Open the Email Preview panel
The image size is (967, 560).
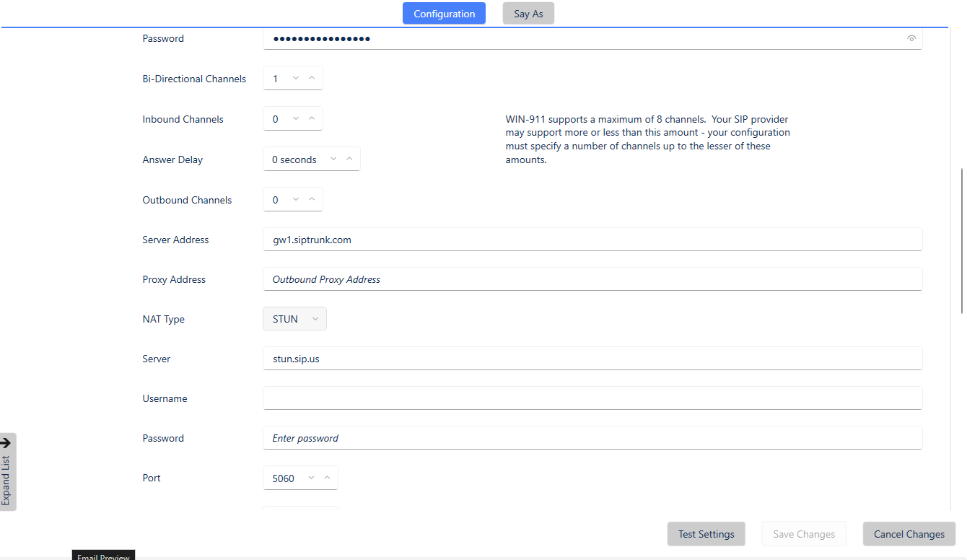(102, 556)
